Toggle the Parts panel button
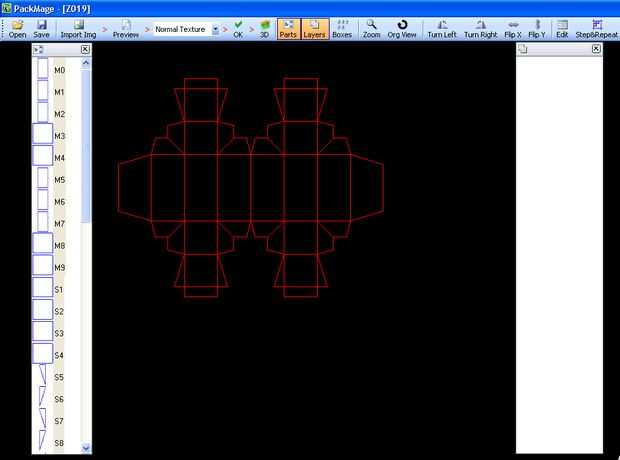This screenshot has height=460, width=620. coord(288,29)
